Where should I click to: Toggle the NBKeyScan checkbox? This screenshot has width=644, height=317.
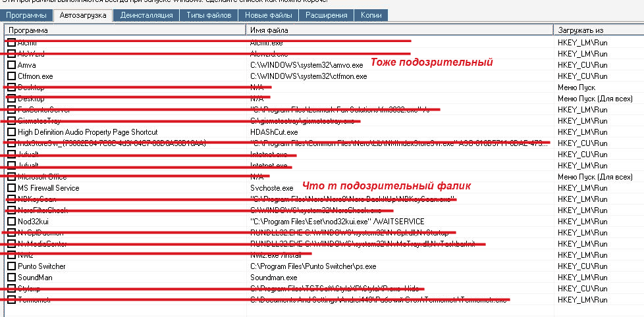coord(11,199)
